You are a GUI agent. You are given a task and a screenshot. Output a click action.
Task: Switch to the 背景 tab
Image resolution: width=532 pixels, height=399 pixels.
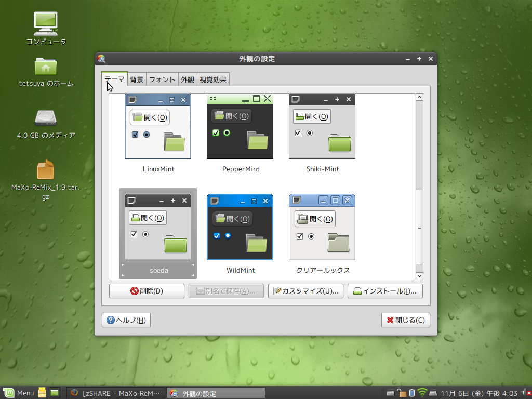pos(137,79)
